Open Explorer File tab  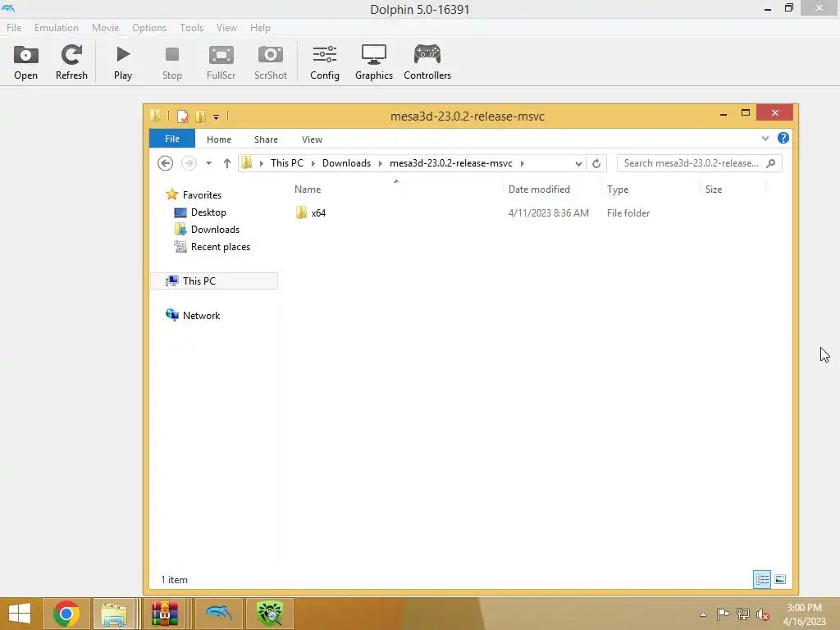[x=172, y=139]
